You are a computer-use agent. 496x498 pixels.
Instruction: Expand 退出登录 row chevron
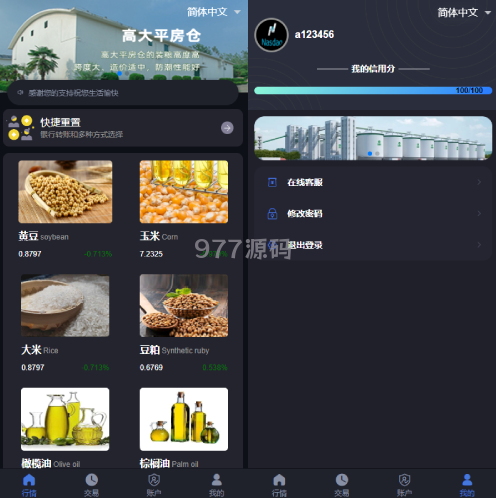point(479,245)
